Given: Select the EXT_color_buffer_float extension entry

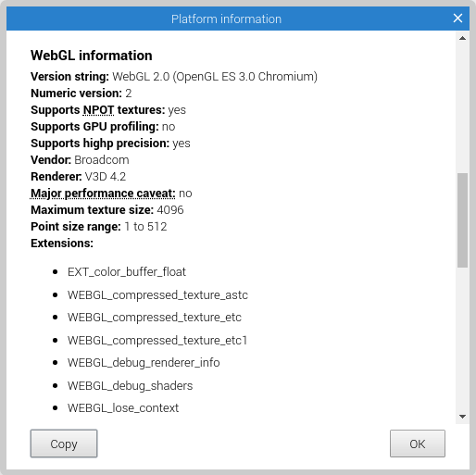Looking at the screenshot, I should [127, 272].
